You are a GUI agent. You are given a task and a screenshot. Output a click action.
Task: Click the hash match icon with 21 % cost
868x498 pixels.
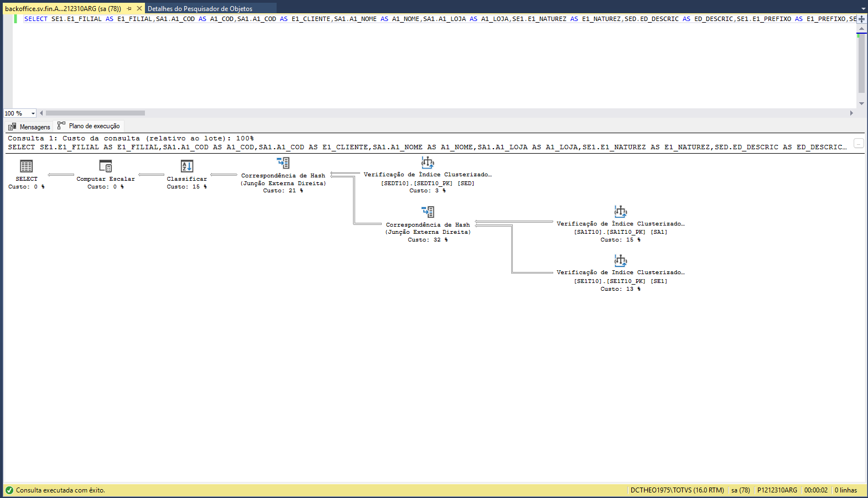pyautogui.click(x=283, y=162)
